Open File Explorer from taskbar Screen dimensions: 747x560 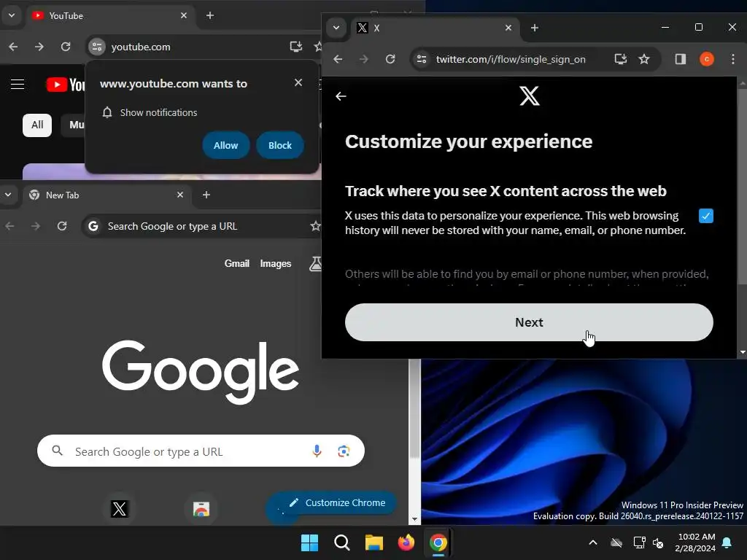(374, 542)
